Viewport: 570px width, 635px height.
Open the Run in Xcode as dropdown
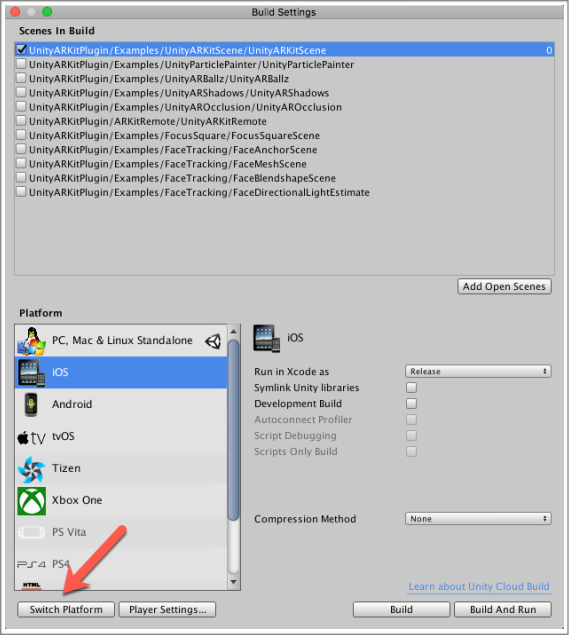[478, 371]
